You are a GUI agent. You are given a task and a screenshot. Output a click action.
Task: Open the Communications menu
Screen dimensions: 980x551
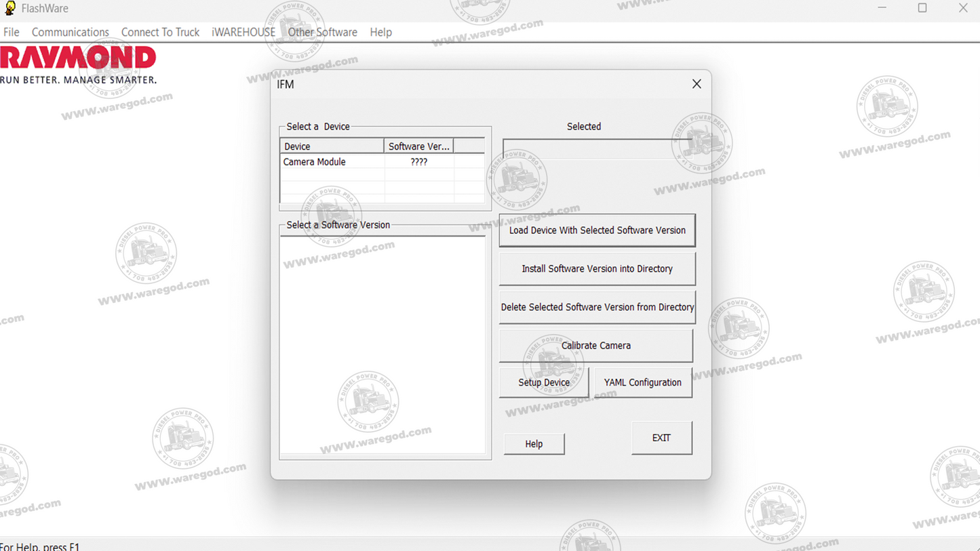point(70,32)
